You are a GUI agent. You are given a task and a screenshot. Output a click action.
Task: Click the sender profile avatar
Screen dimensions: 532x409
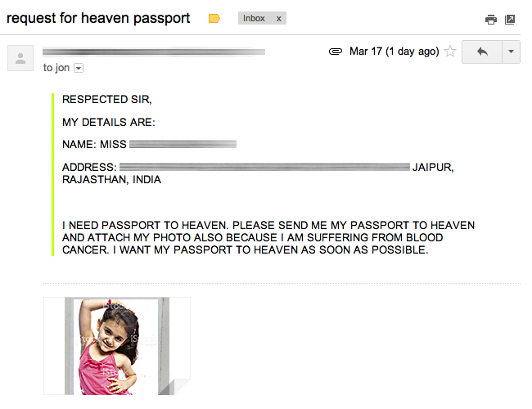pos(20,58)
